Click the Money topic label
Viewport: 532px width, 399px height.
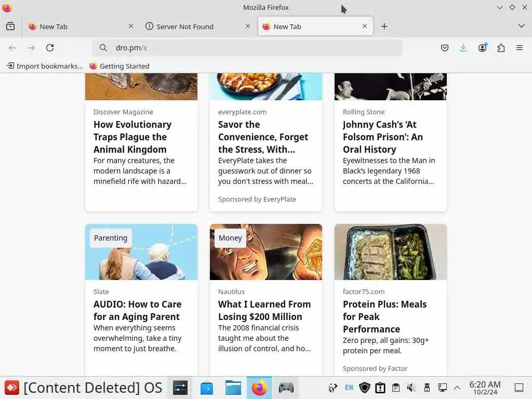(230, 238)
